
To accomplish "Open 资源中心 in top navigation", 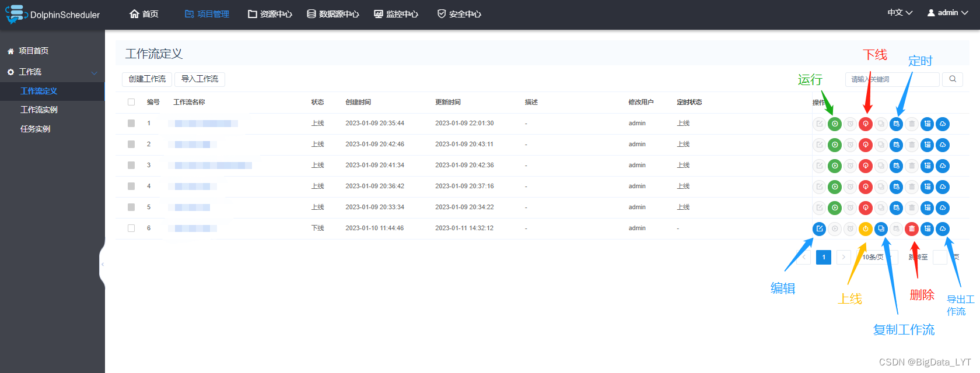I will coord(270,14).
